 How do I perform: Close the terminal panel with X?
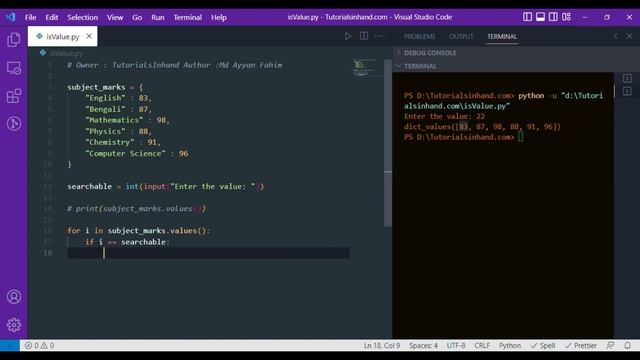629,36
